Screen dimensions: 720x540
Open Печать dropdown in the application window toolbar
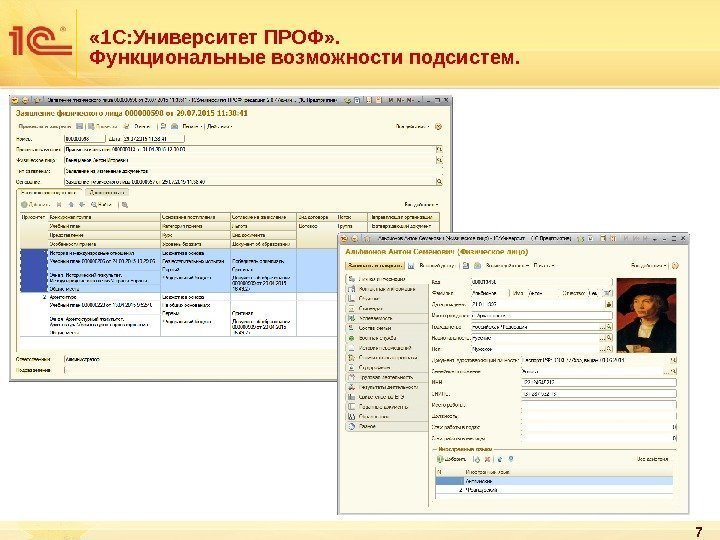coord(191,126)
